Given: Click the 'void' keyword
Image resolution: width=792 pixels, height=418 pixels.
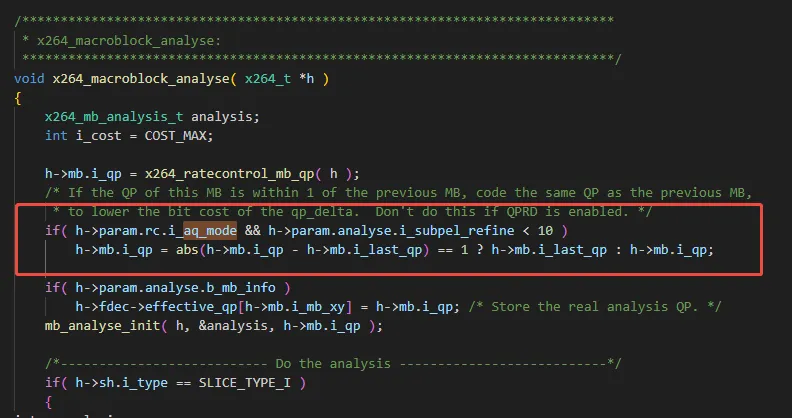Looking at the screenshot, I should pyautogui.click(x=29, y=79).
